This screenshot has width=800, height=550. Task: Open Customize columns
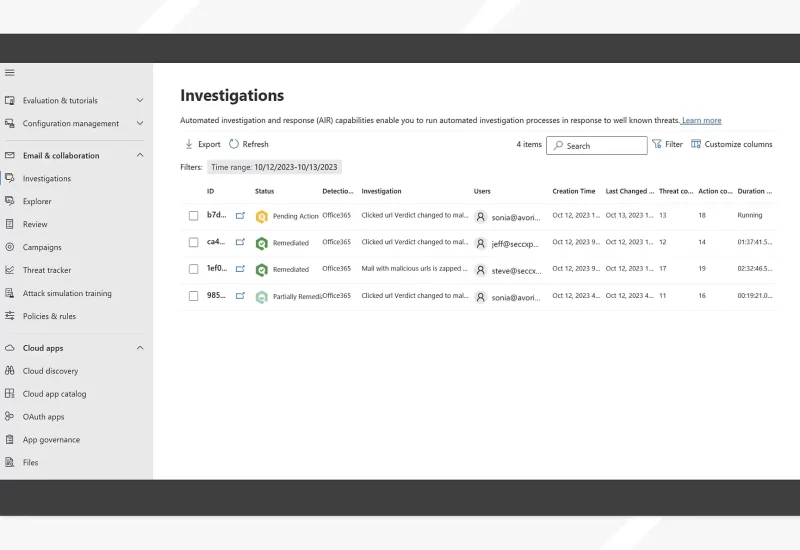tap(732, 144)
